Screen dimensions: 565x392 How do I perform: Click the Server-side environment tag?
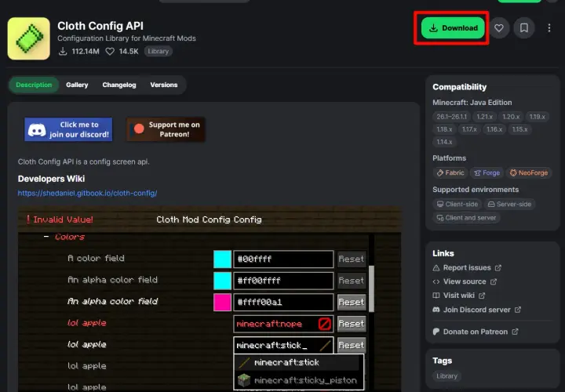(509, 204)
